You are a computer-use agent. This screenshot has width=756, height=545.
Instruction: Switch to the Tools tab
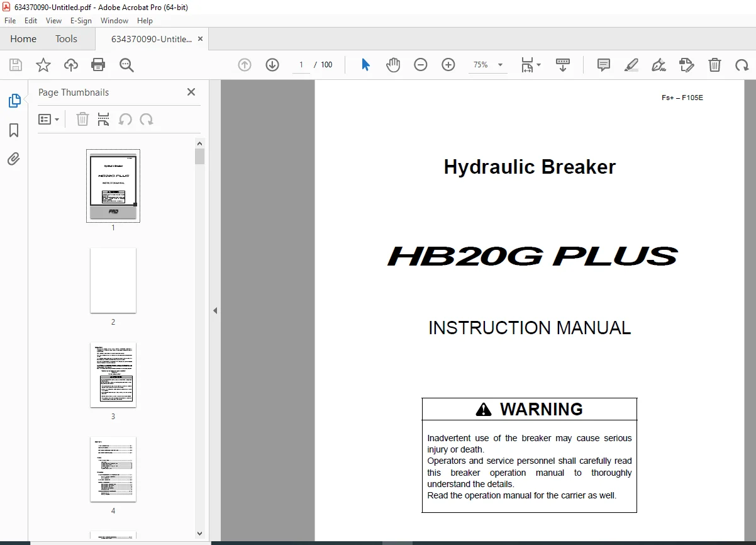[x=66, y=39]
